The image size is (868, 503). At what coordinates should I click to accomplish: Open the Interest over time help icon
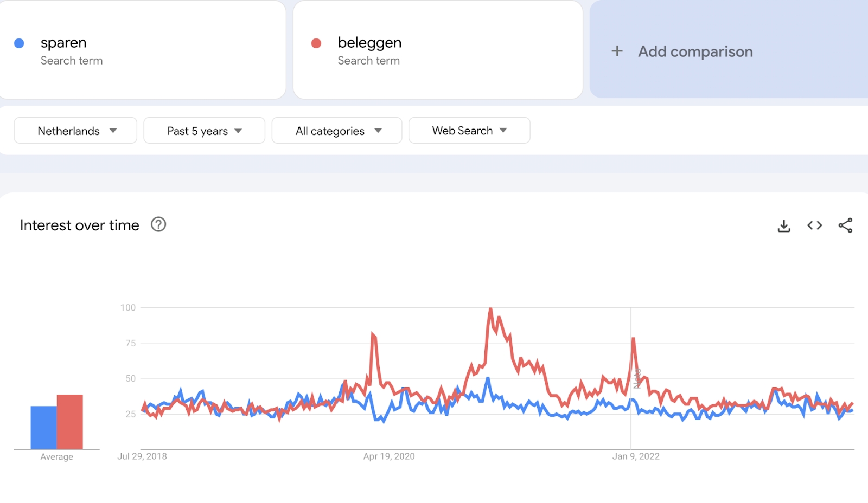coord(158,224)
